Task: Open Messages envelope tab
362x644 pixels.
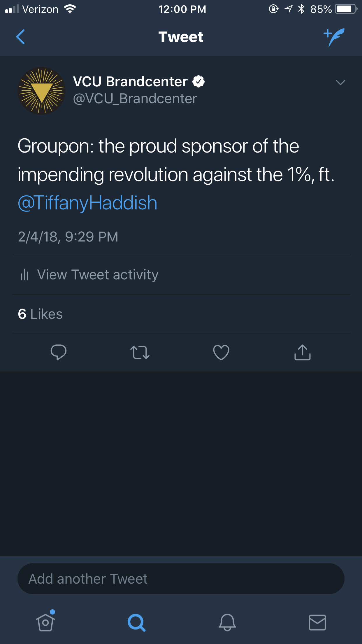Action: (317, 622)
